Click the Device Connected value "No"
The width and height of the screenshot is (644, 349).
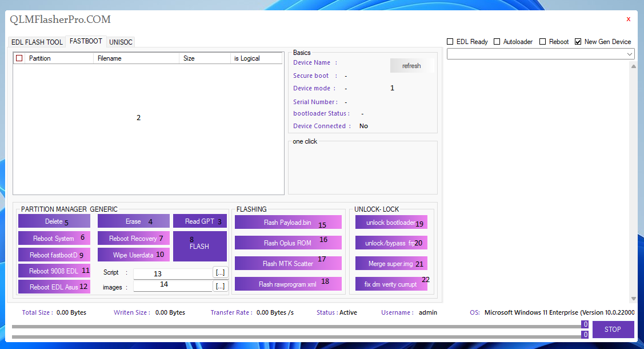pos(363,126)
